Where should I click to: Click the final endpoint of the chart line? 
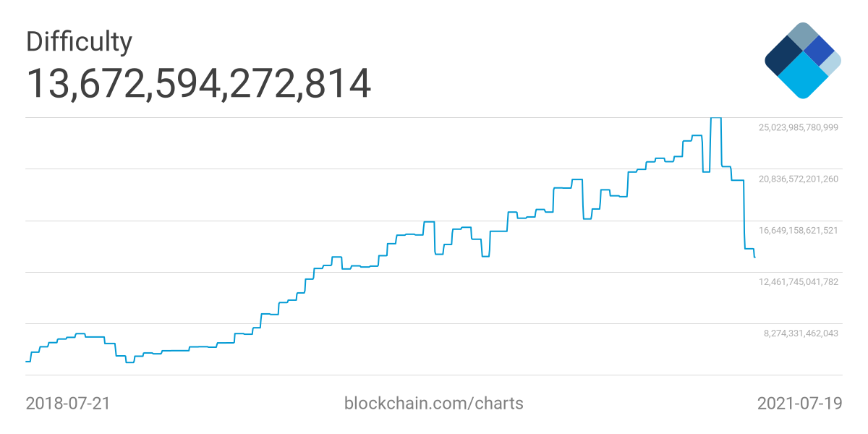tap(754, 257)
